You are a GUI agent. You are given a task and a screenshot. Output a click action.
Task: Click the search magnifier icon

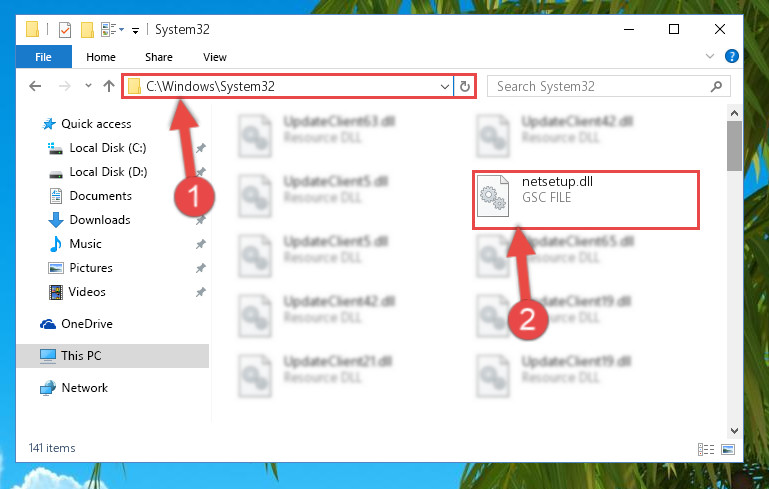[716, 87]
